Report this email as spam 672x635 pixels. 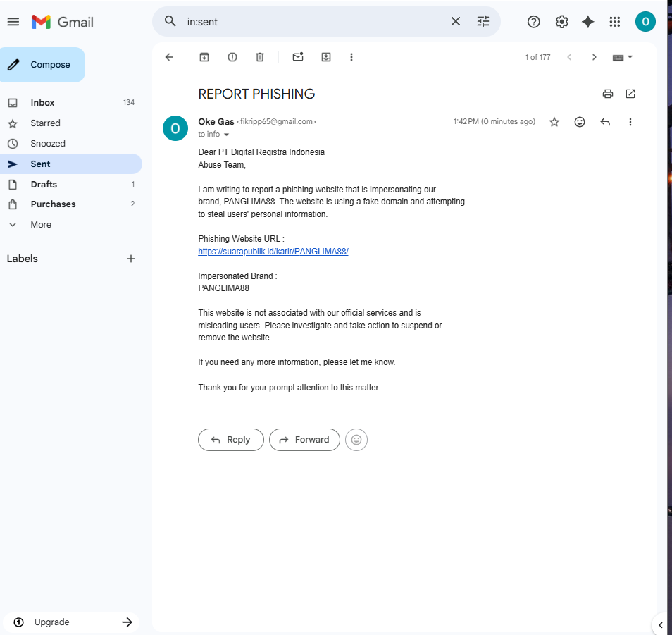[x=232, y=57]
